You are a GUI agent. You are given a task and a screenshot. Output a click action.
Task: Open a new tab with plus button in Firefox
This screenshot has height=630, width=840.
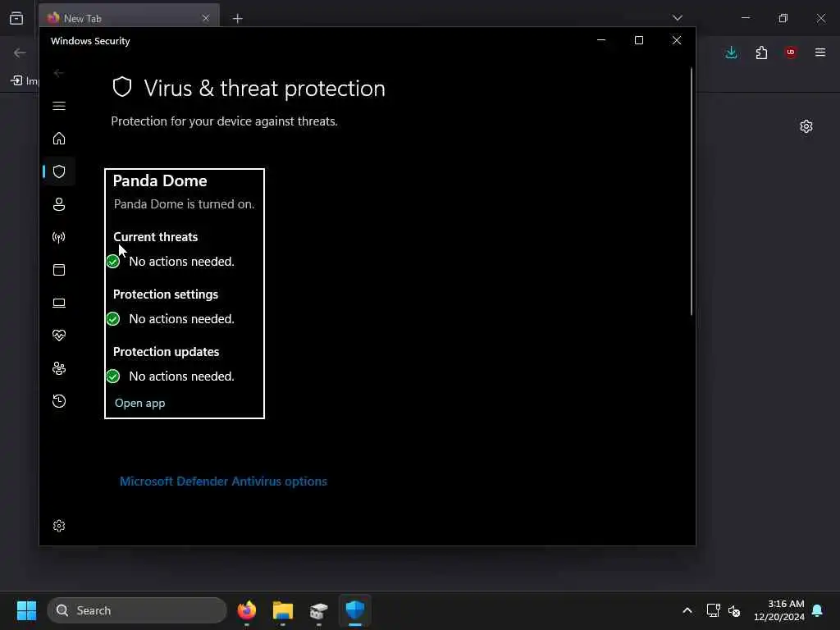tap(237, 19)
